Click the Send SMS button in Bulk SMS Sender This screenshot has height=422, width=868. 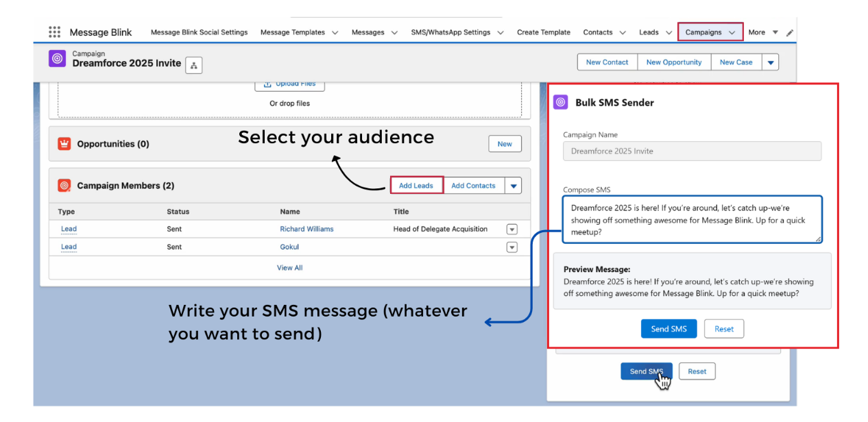point(668,328)
